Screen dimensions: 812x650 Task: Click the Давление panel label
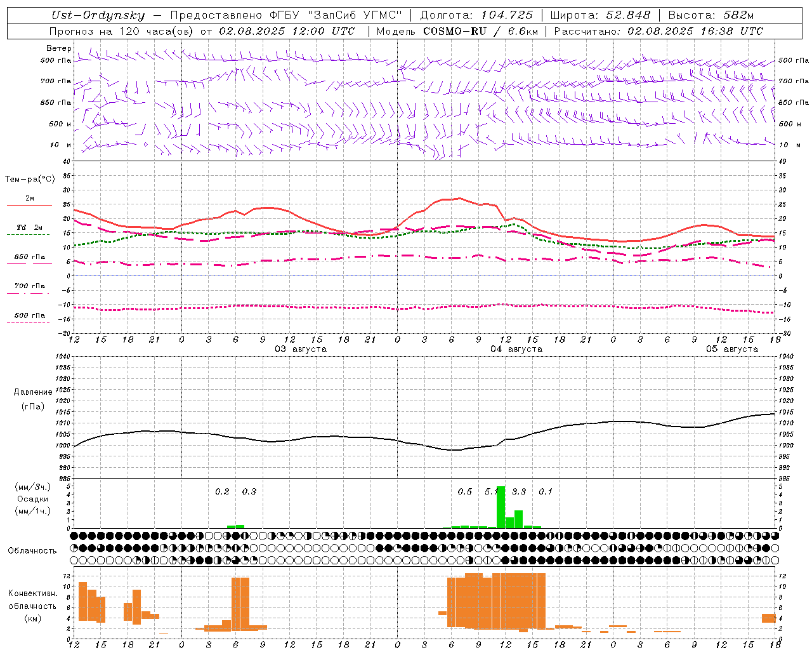(33, 392)
